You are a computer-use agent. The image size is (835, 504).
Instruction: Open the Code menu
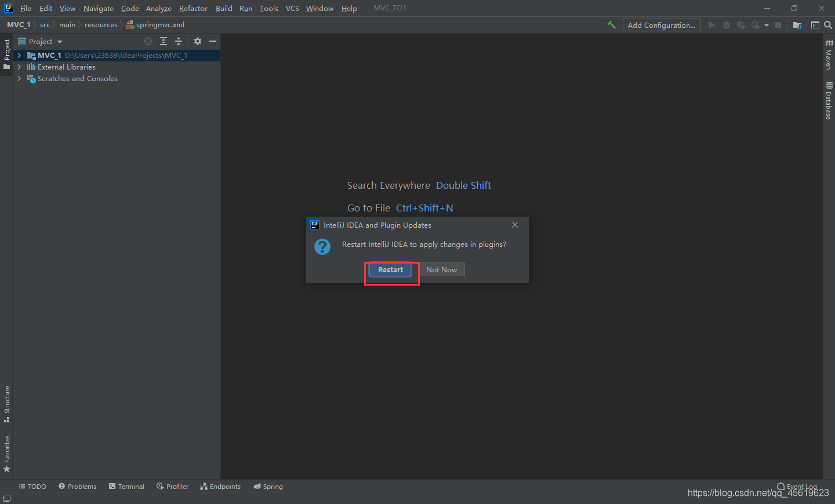tap(130, 8)
